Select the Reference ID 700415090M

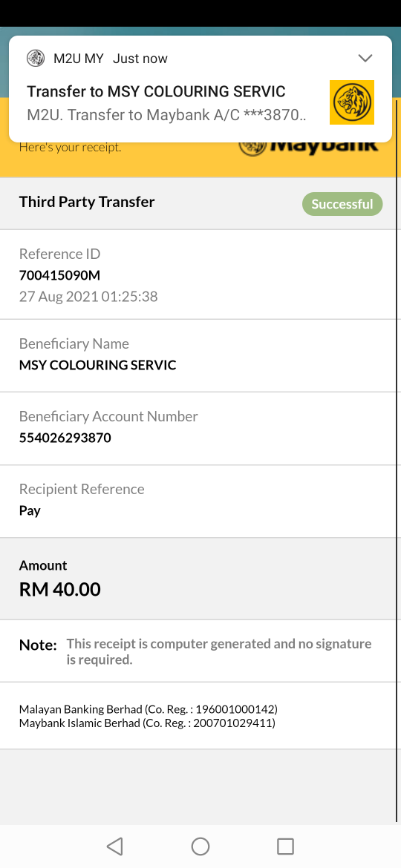coord(60,275)
